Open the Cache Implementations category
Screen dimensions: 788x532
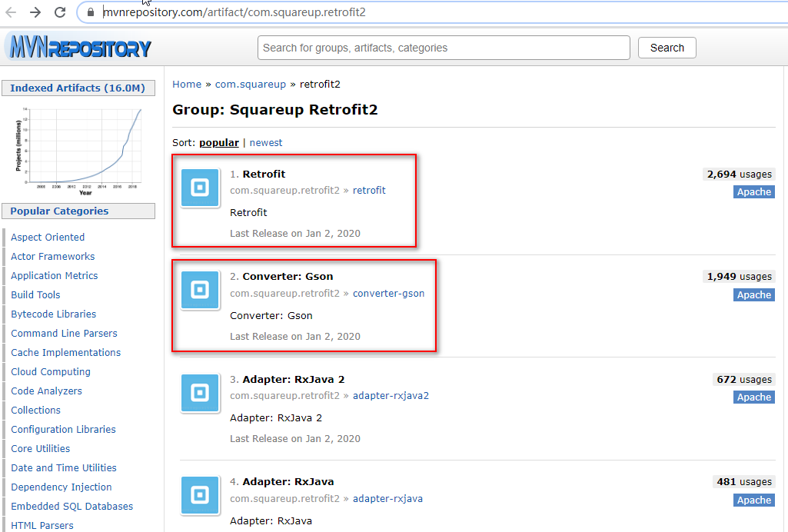66,353
